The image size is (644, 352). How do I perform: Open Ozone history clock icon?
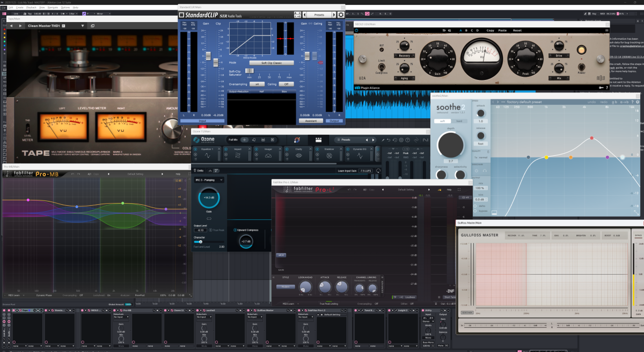click(x=395, y=140)
